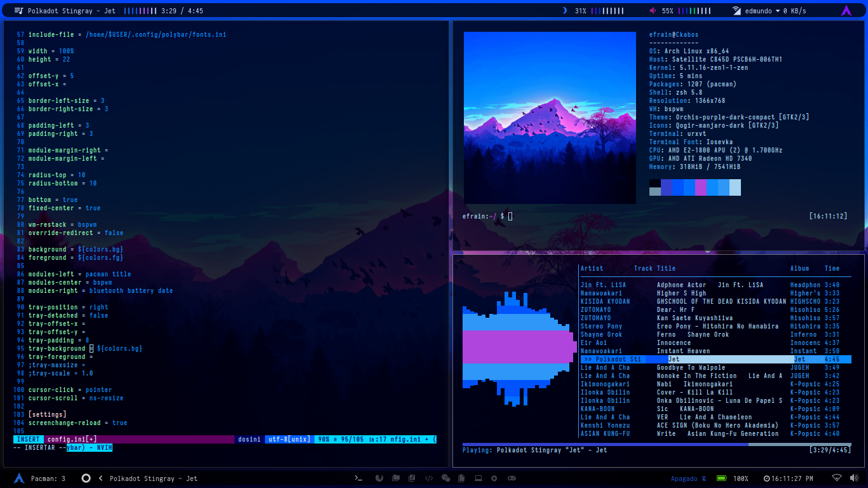This screenshot has width=868, height=488.
Task: Open the network dropdown arrow next to edmundo
Action: click(x=778, y=11)
